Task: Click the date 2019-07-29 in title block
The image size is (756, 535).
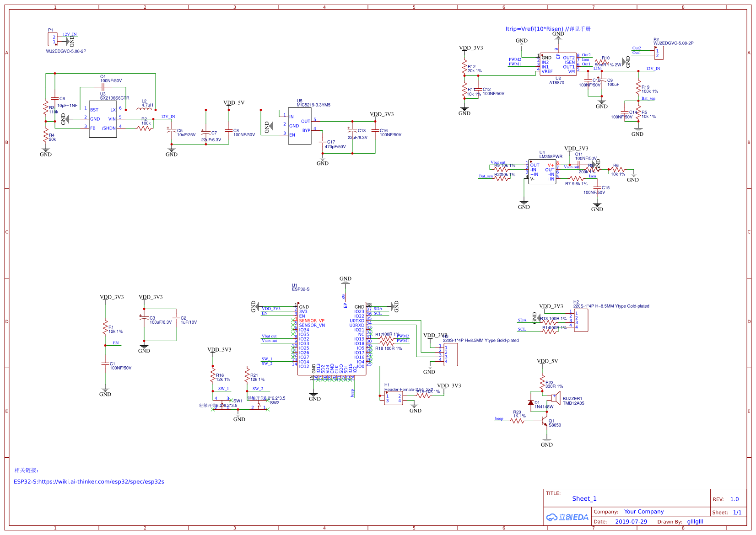Action: click(x=631, y=522)
